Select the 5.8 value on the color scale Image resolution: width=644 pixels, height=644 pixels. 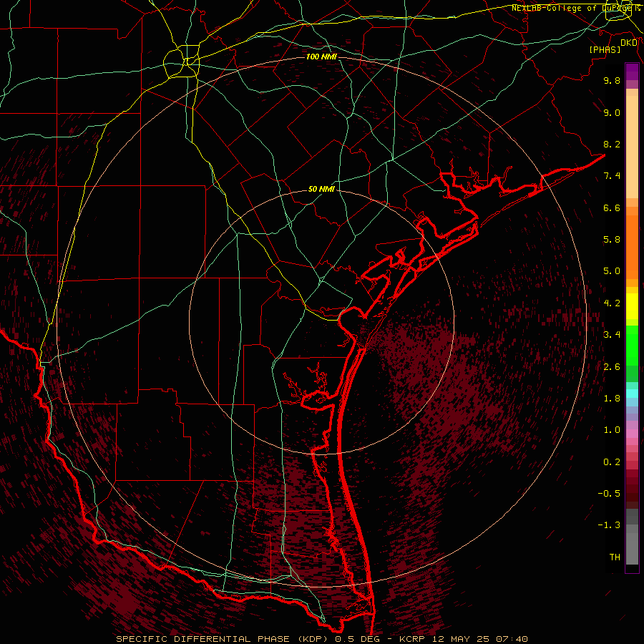pos(612,240)
